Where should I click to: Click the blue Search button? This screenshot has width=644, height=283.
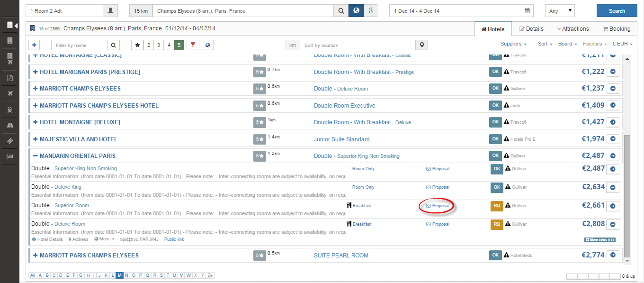(617, 10)
